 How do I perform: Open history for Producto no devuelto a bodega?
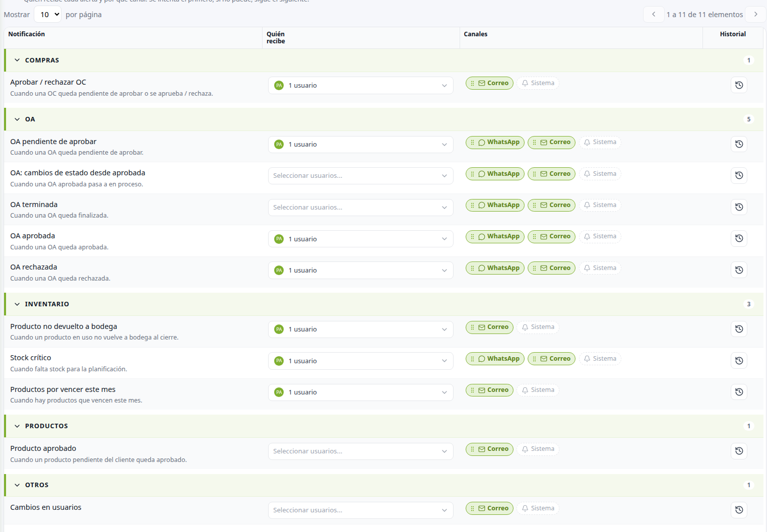pos(739,329)
